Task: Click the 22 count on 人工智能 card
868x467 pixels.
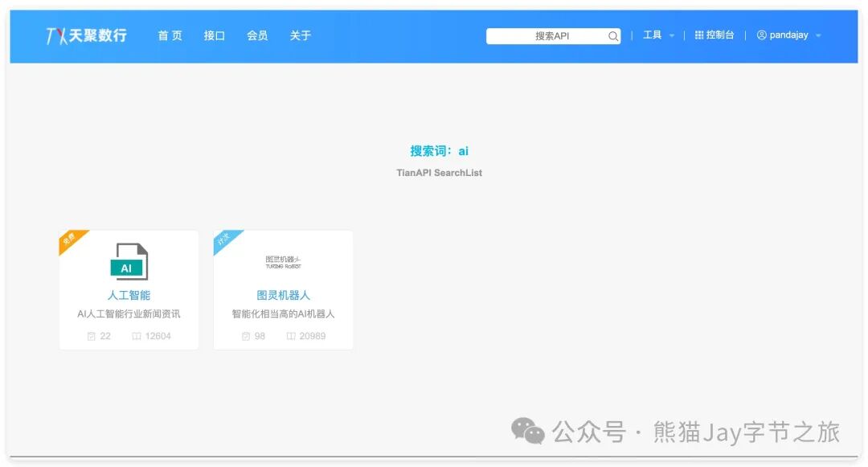Action: click(x=105, y=336)
